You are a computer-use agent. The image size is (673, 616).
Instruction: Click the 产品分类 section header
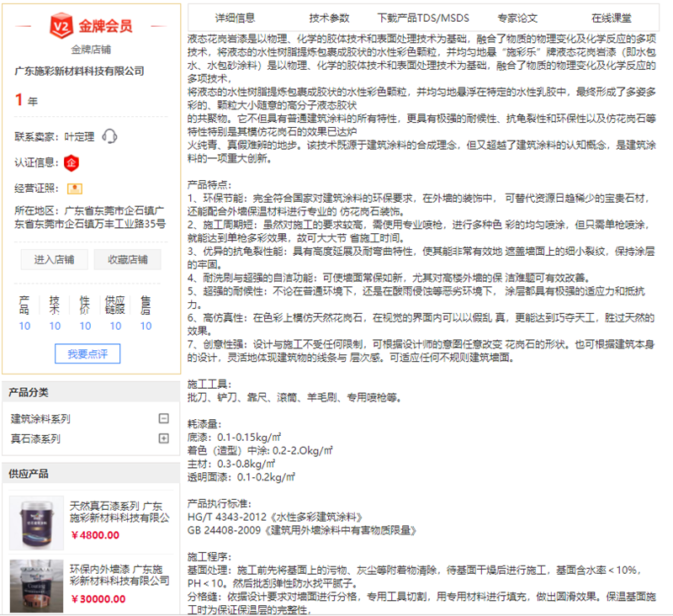[91, 392]
